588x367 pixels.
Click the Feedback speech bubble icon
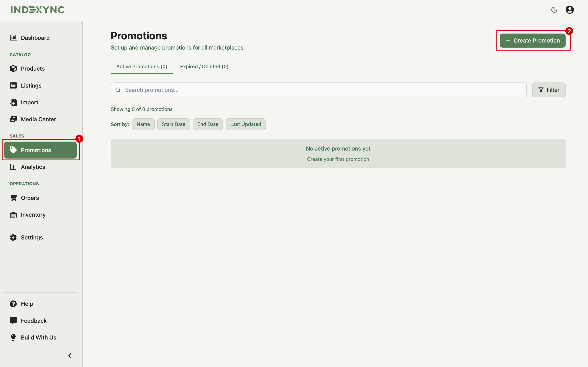[13, 321]
